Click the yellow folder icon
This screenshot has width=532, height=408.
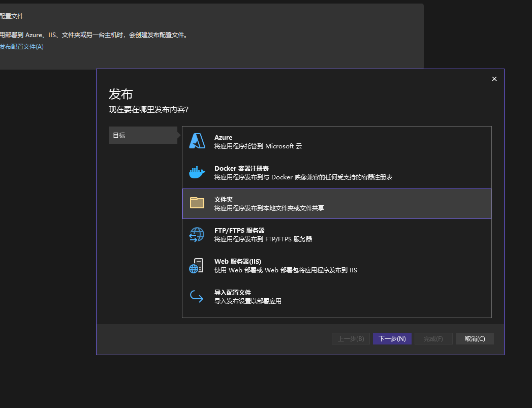pos(197,203)
